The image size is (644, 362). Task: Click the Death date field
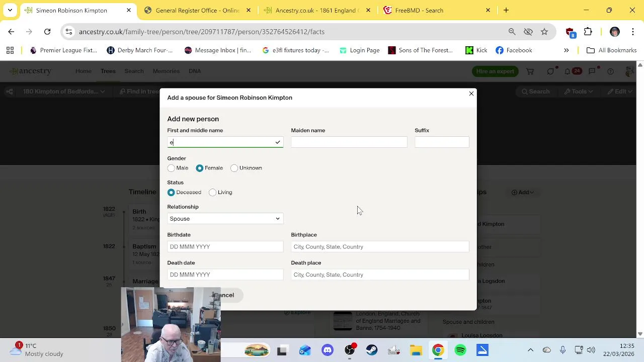point(225,275)
